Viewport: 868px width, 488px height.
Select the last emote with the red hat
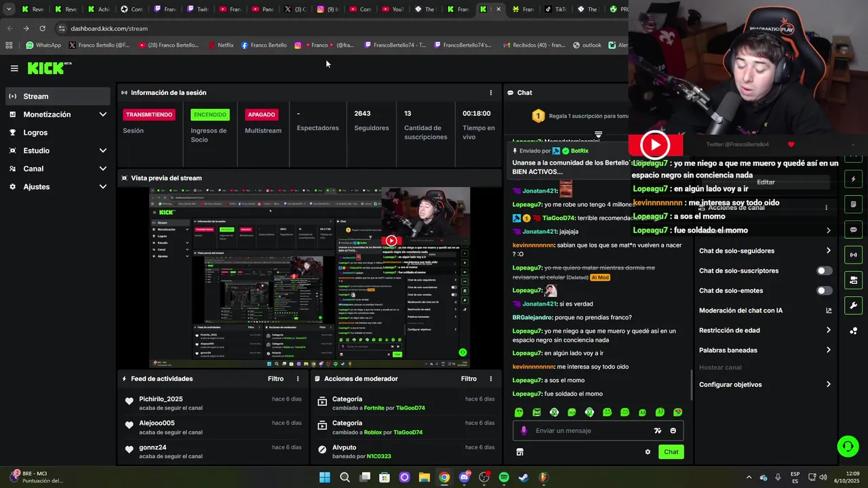[x=677, y=412]
